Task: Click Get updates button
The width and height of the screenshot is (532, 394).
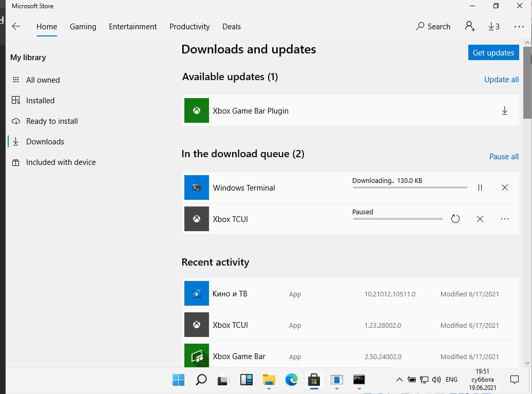Action: pos(493,52)
